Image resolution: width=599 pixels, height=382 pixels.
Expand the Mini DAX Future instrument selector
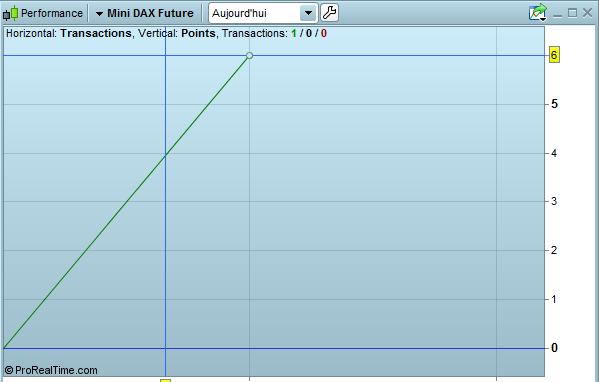point(99,14)
